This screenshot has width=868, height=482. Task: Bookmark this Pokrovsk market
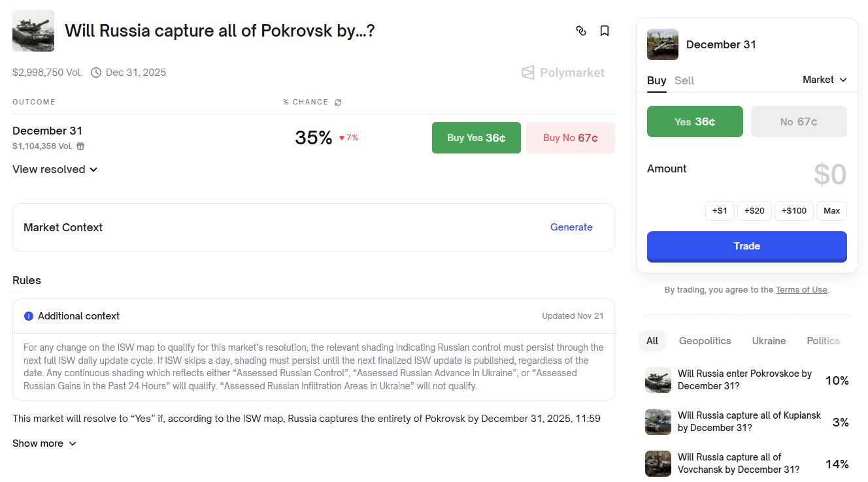coord(605,31)
